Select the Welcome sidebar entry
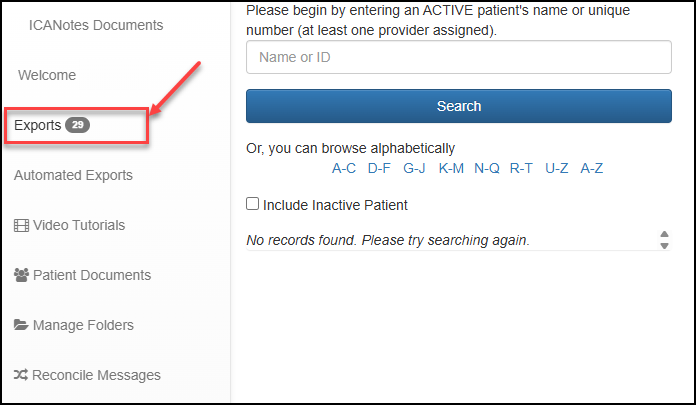696x405 pixels. (x=46, y=75)
